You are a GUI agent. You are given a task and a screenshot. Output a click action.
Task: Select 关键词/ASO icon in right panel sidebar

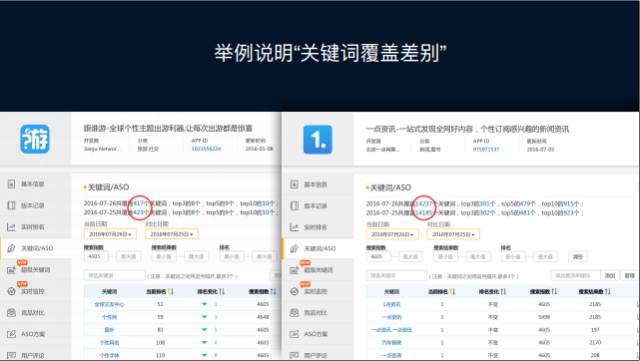click(x=294, y=248)
